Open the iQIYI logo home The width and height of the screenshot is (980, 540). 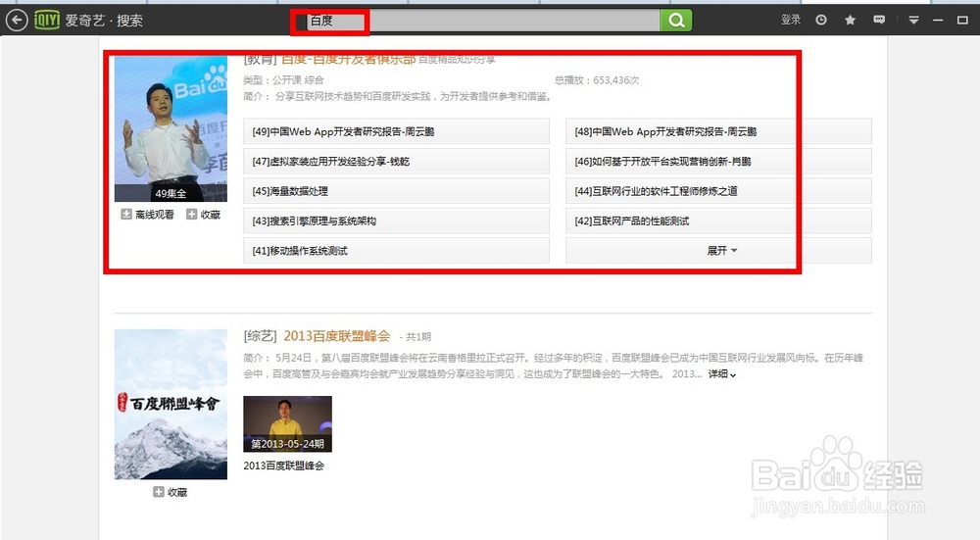(47, 20)
